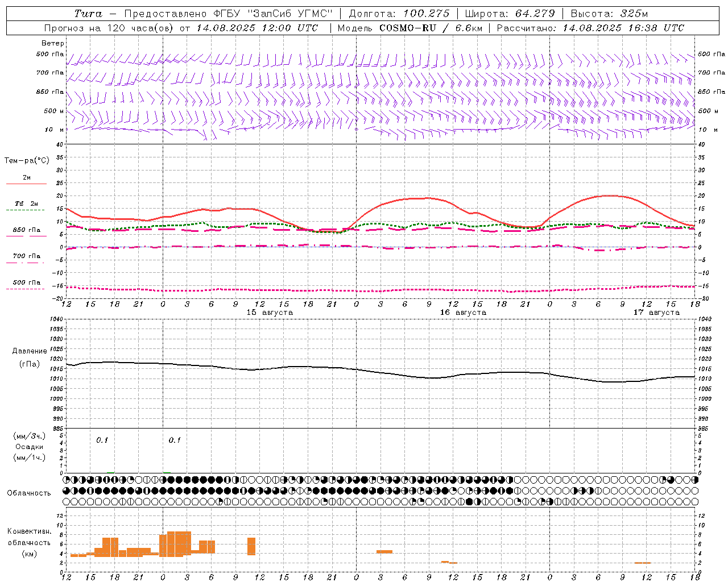Click the "Осадки" precipitation label
The height and width of the screenshot is (582, 728).
[x=29, y=447]
